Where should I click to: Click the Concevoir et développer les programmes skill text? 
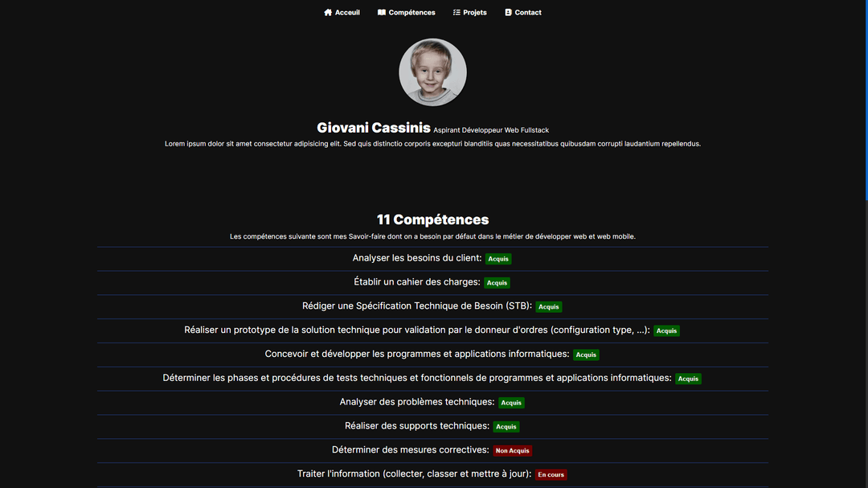point(416,354)
